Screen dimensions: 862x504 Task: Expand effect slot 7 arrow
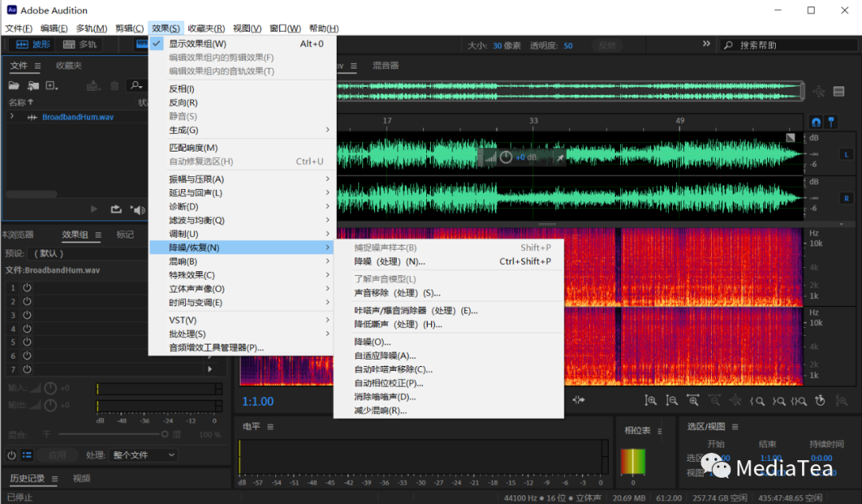click(x=210, y=369)
